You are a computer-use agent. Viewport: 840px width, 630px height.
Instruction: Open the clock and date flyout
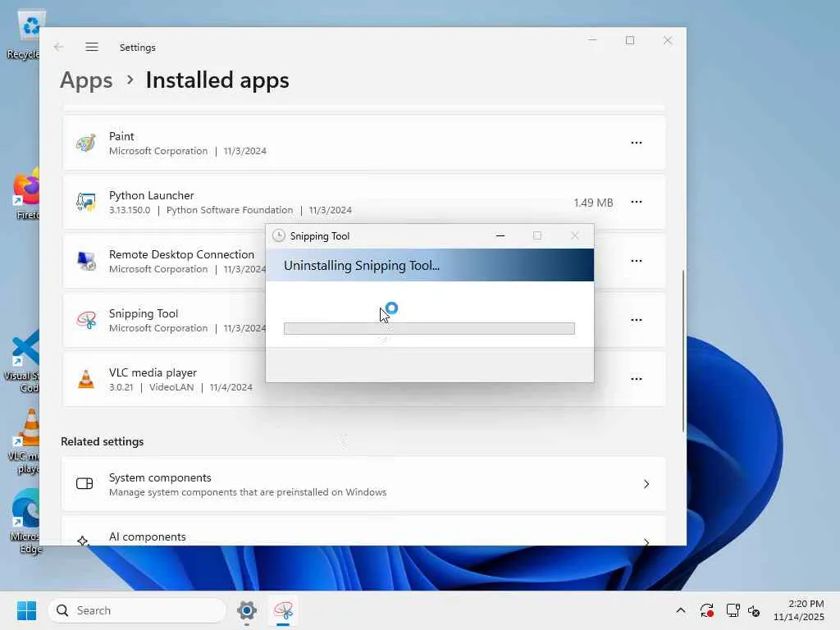pyautogui.click(x=799, y=610)
